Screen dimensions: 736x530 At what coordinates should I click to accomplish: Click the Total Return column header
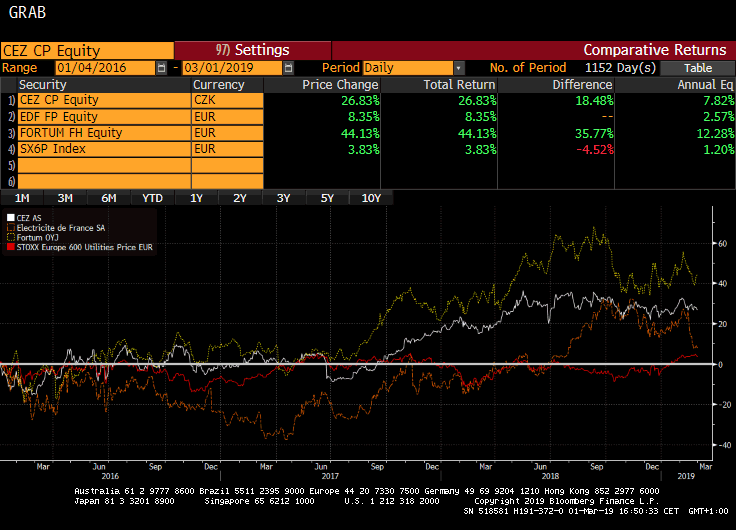coord(439,85)
